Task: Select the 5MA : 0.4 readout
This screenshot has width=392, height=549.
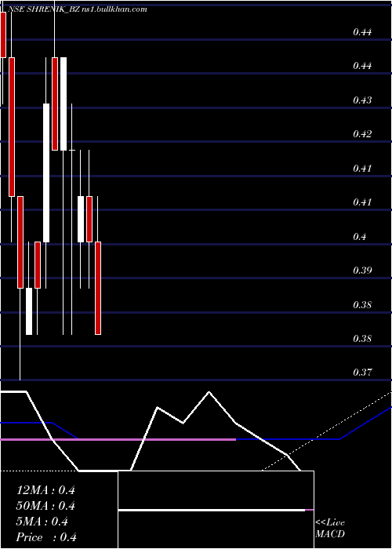Action: [42, 522]
